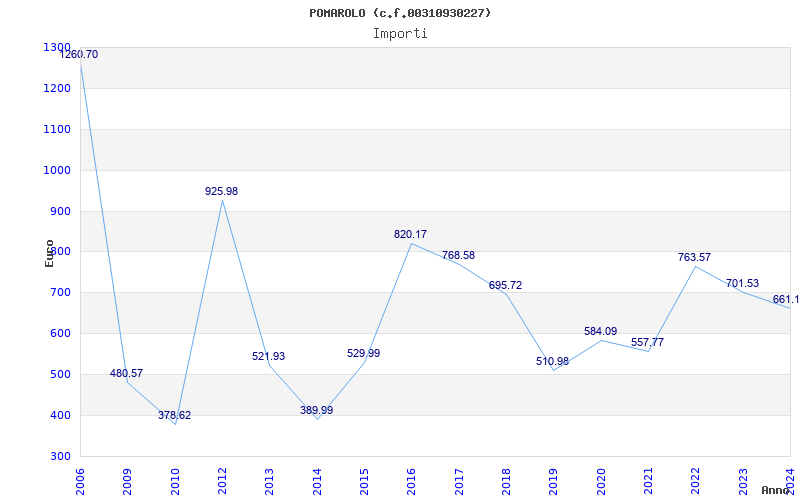Click the 2006 x-axis year label

80,482
